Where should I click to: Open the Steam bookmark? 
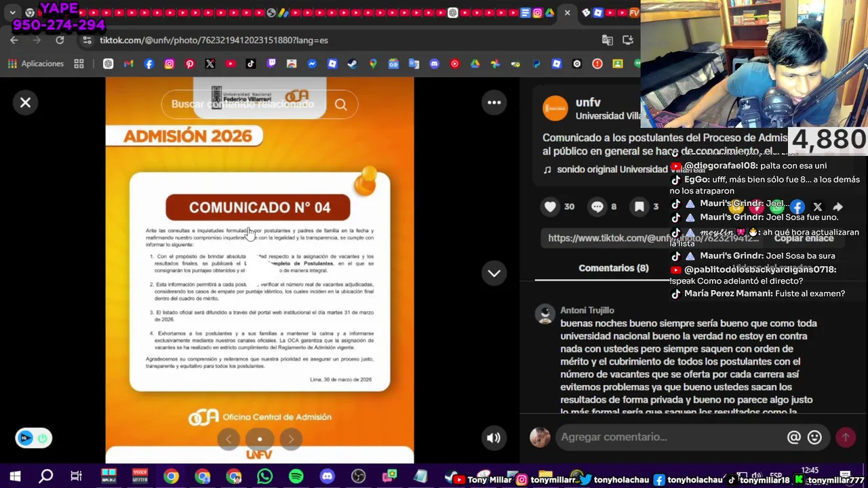(353, 64)
